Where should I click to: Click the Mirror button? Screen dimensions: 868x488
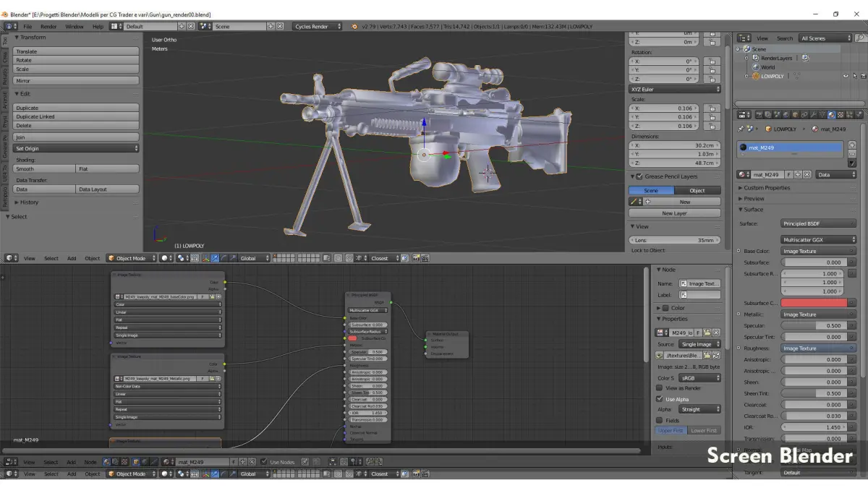(x=76, y=81)
